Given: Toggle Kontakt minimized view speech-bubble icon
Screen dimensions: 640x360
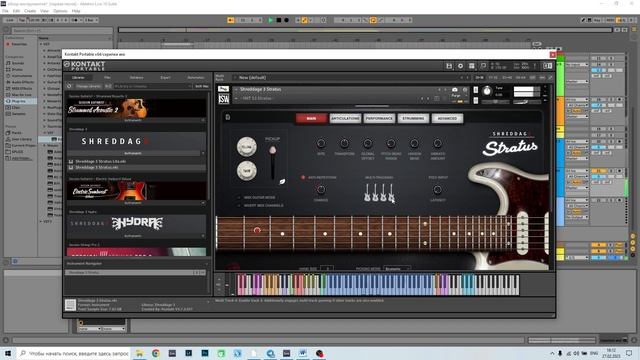Looking at the screenshot, I should 483,66.
